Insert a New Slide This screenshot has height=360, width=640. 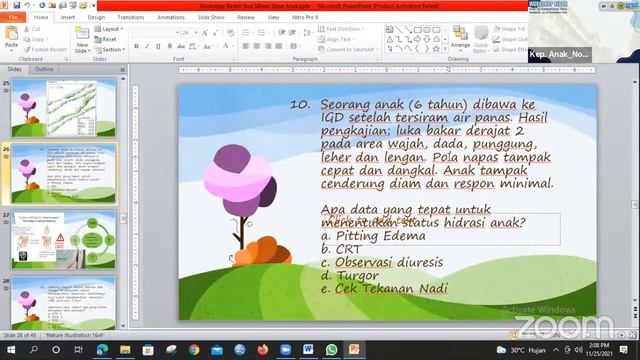click(82, 40)
